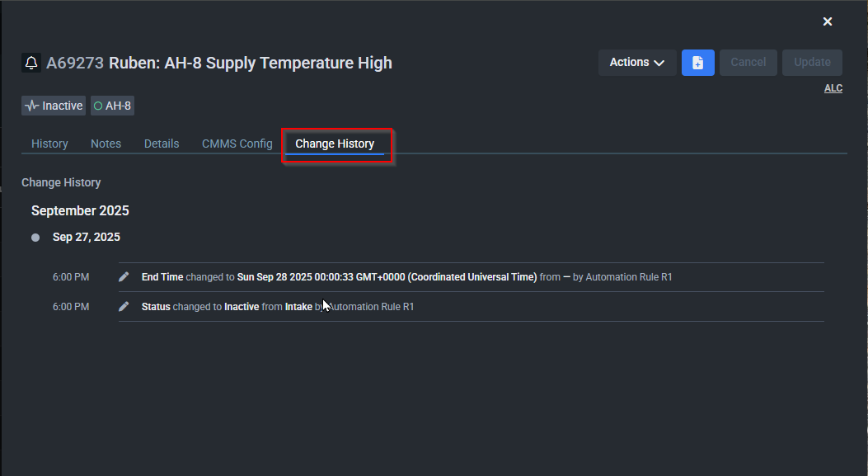Viewport: 868px width, 476px height.
Task: Open the Actions dropdown menu
Action: pyautogui.click(x=637, y=63)
